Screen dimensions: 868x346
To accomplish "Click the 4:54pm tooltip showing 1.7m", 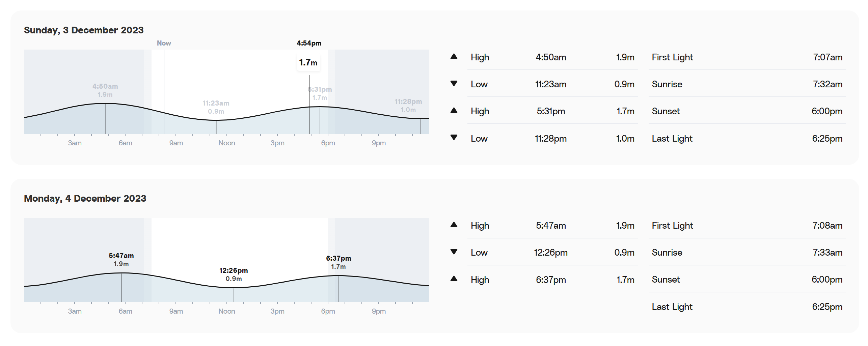I will click(308, 62).
